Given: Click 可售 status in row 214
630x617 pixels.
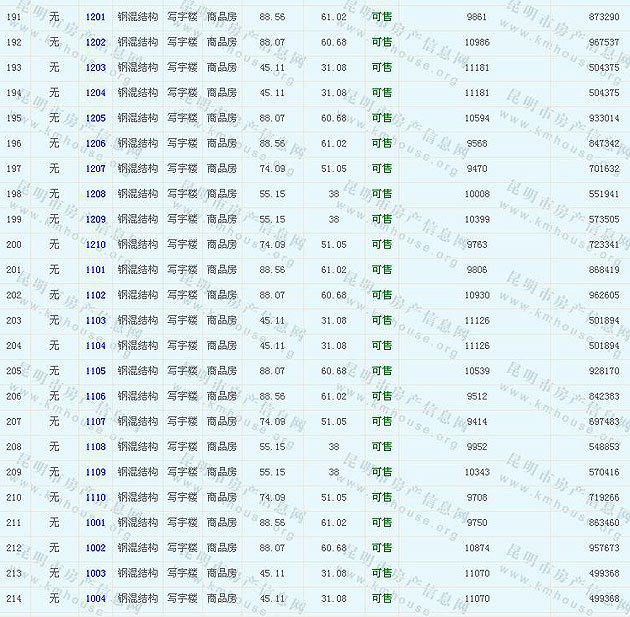Looking at the screenshot, I should [381, 598].
